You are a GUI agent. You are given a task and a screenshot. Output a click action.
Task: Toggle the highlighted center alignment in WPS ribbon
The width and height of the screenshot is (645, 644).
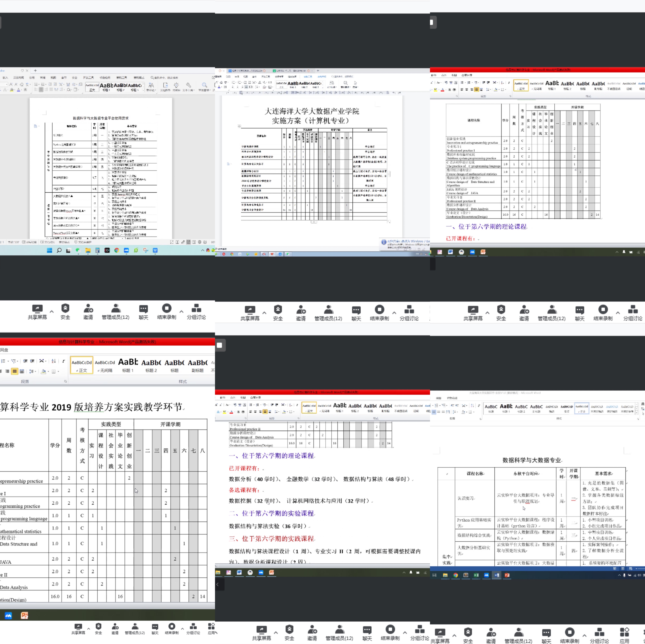tap(41, 89)
